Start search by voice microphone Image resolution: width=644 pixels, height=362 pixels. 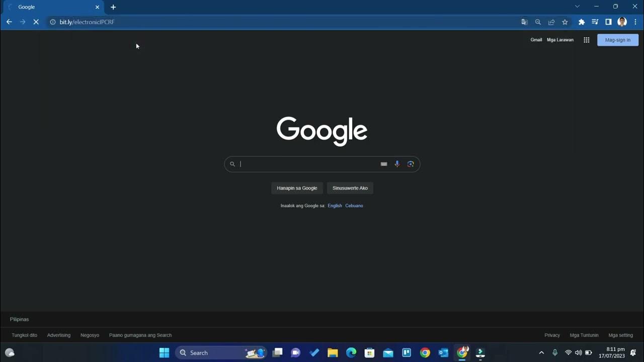tap(397, 164)
